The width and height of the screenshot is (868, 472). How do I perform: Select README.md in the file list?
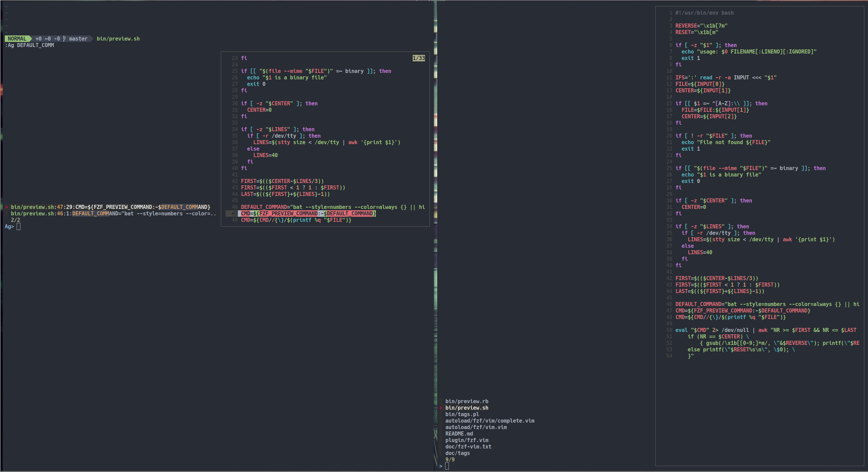459,434
